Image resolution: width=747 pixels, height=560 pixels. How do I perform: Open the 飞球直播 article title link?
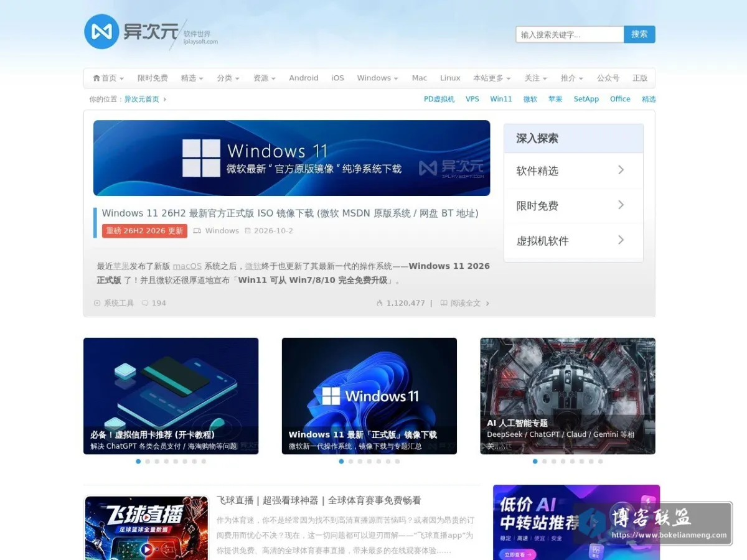pos(319,500)
